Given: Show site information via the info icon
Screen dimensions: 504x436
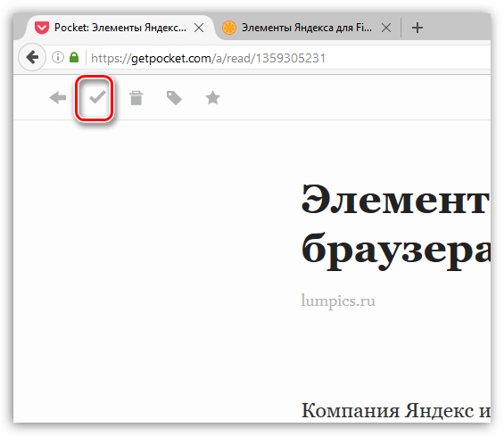Looking at the screenshot, I should (x=58, y=58).
